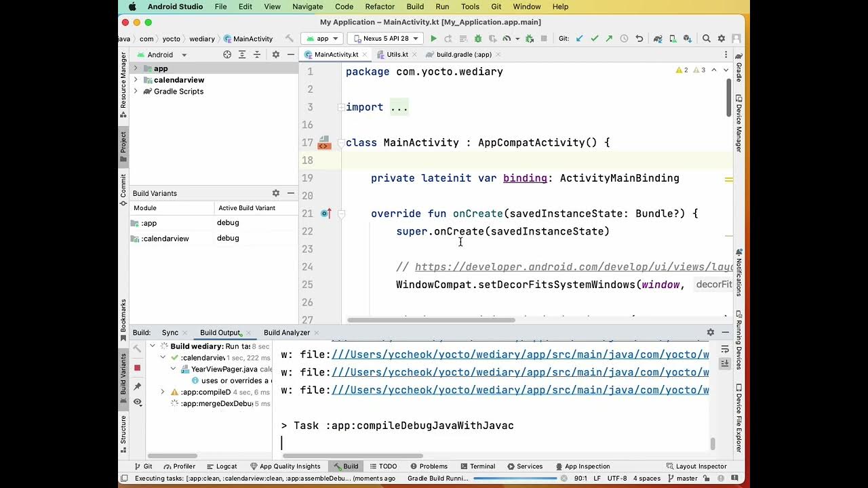Open Layout Inspector tool window
Viewport: 868px width, 488px height.
click(696, 466)
